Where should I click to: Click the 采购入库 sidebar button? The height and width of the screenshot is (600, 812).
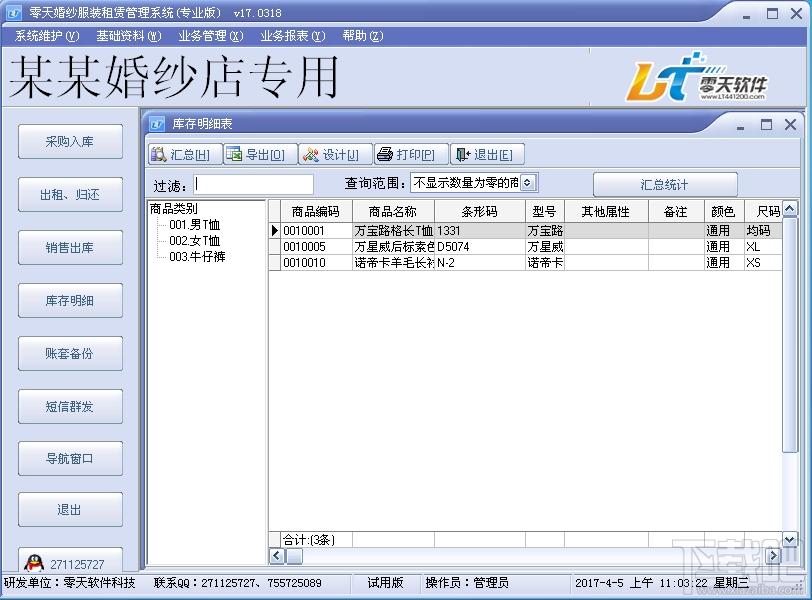pyautogui.click(x=70, y=141)
